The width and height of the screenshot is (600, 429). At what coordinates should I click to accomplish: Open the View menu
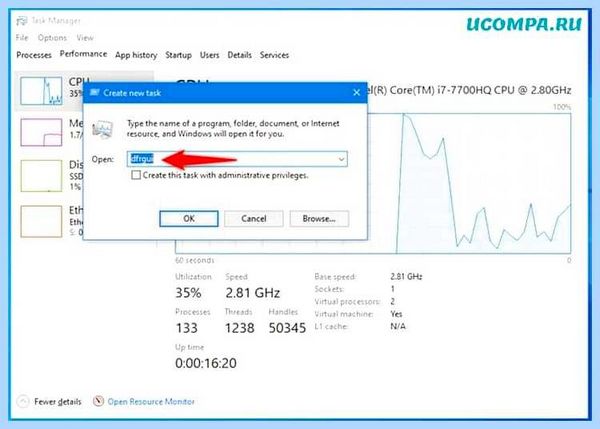coord(85,38)
